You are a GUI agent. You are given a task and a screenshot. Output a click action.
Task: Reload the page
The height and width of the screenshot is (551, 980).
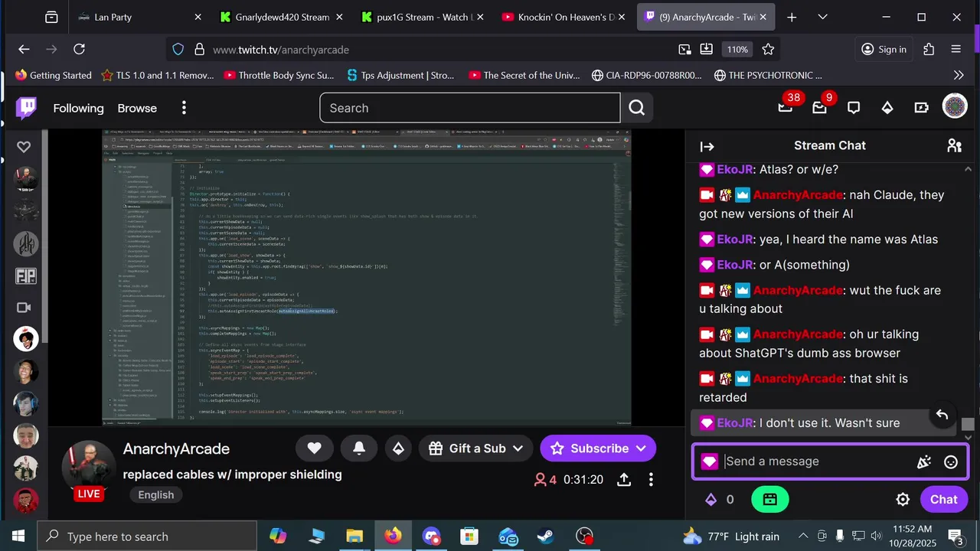(79, 49)
